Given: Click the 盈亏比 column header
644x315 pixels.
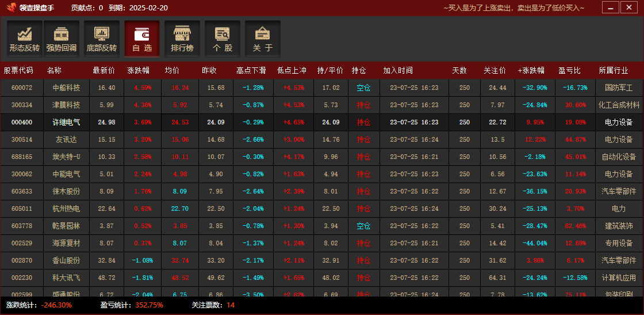Looking at the screenshot, I should (x=569, y=70).
